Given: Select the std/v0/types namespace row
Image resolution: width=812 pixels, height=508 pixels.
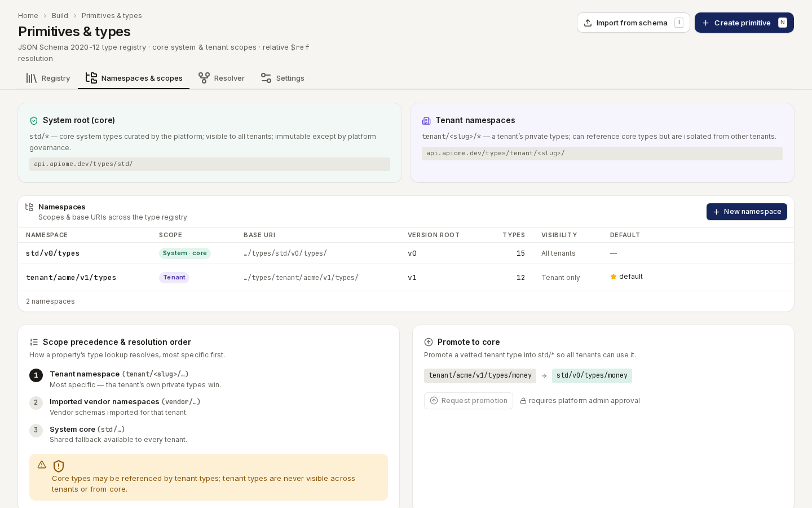Looking at the screenshot, I should coord(406,253).
